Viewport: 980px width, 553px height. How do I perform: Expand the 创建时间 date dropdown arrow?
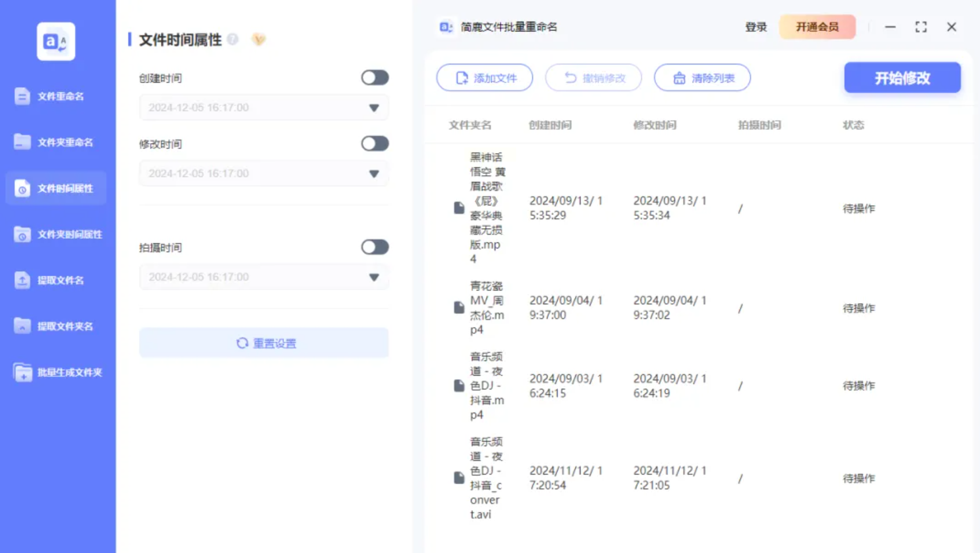point(374,108)
